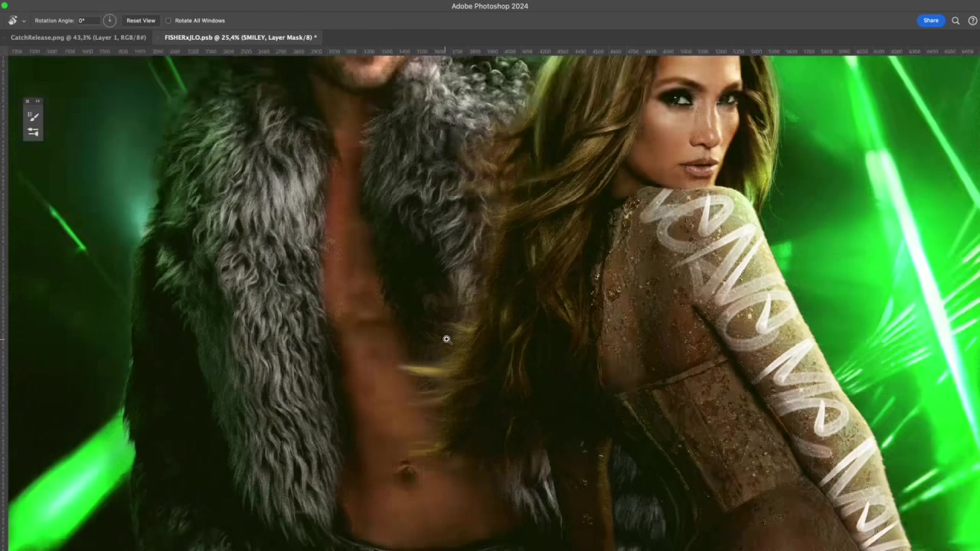Click the horizontal ruler
980x551 pixels.
[x=494, y=51]
